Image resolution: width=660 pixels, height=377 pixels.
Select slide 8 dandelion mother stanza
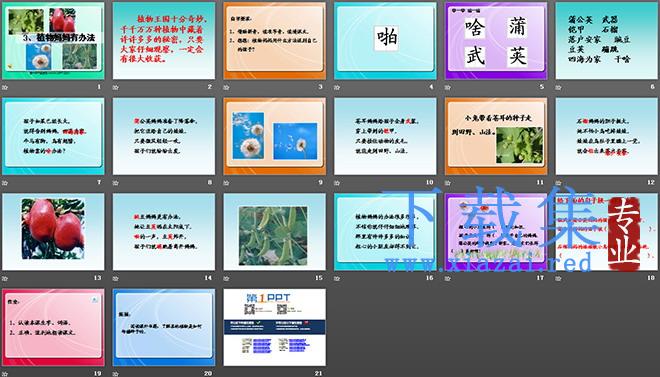[164, 136]
